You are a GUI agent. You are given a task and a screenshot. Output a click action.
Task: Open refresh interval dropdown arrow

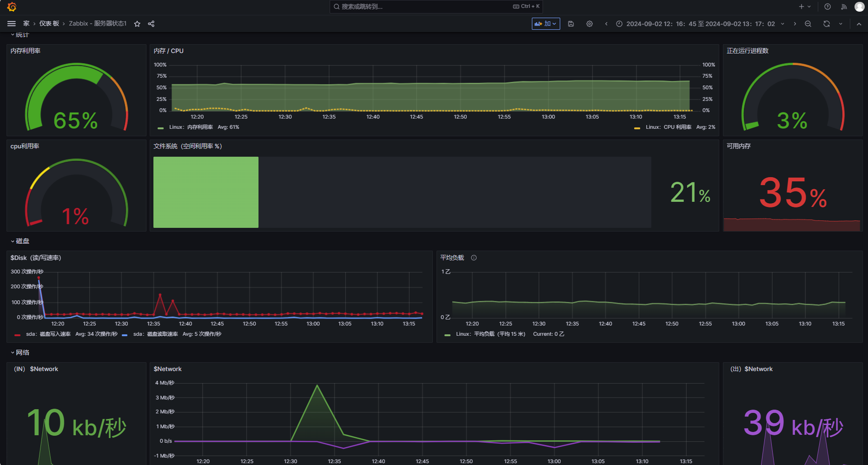(x=841, y=24)
